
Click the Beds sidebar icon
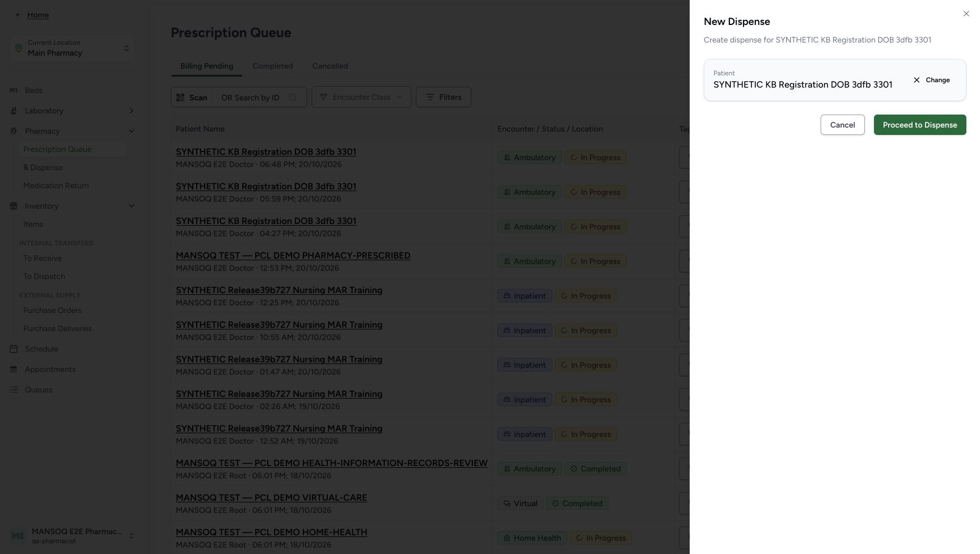pyautogui.click(x=14, y=90)
